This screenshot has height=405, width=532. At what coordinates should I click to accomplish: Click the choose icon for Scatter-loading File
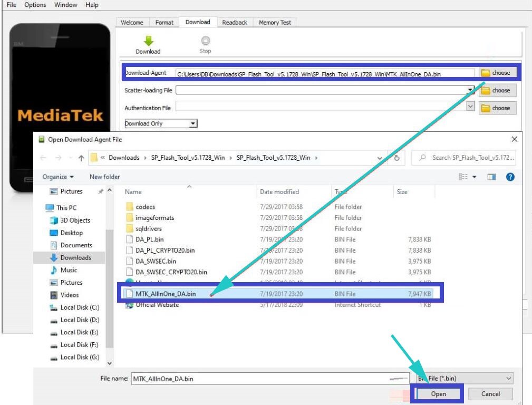496,90
